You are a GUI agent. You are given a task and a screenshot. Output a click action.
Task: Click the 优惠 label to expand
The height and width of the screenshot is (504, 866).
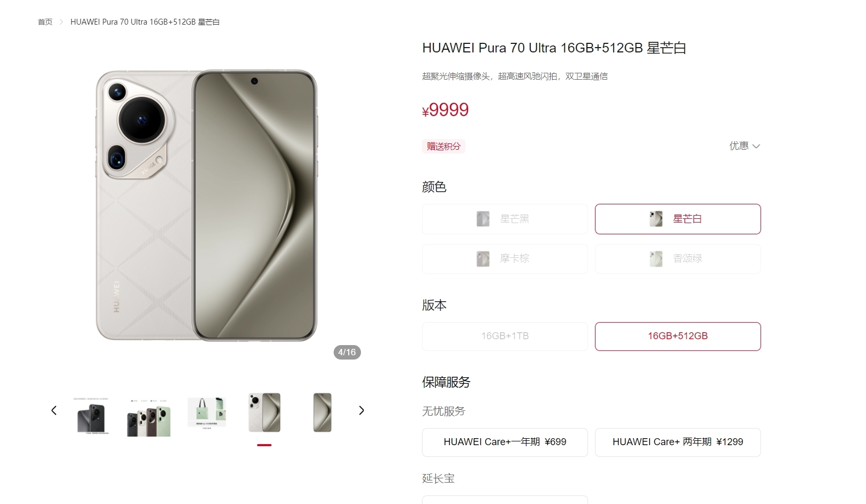click(739, 146)
